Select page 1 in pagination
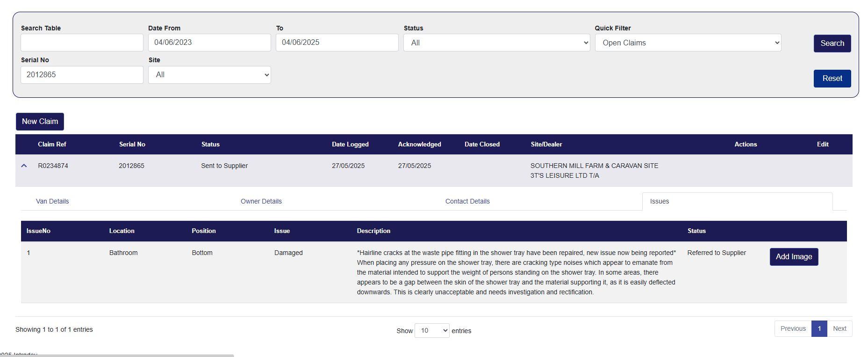The height and width of the screenshot is (357, 868). 819,328
